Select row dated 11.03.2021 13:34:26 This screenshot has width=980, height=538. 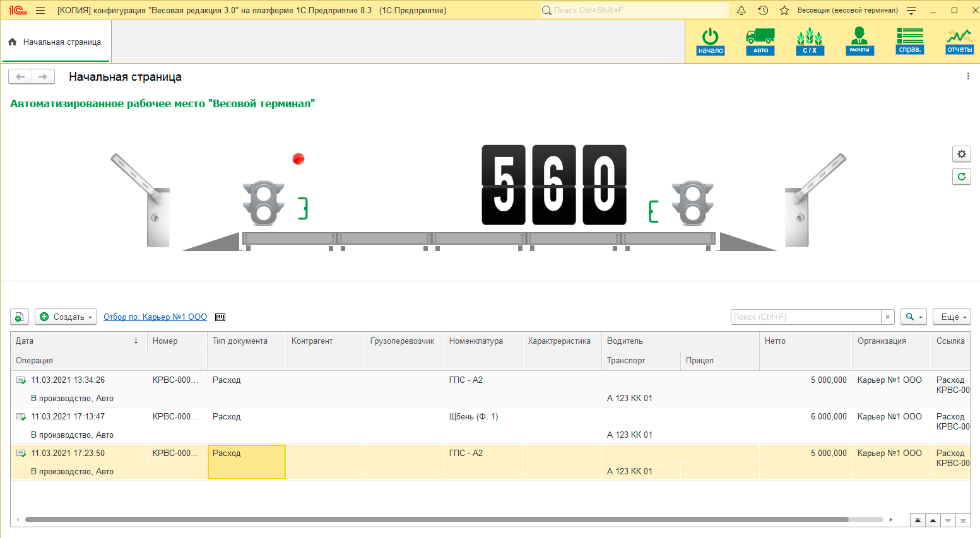click(x=490, y=389)
